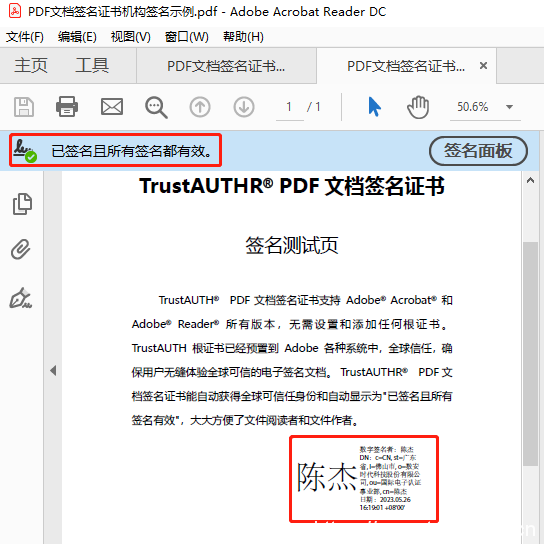Click the Acrobat PDF icon in title bar

click(x=15, y=11)
